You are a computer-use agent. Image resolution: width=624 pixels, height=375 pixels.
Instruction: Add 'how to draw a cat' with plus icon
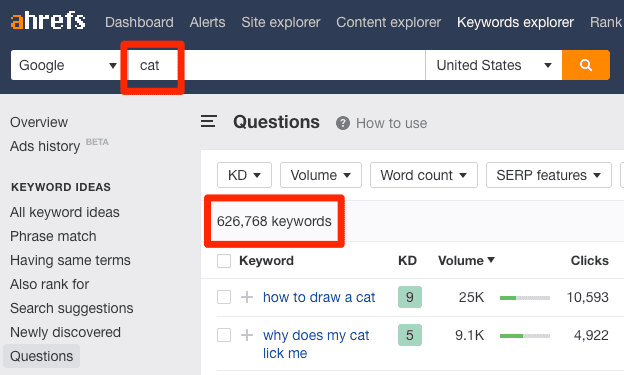(x=247, y=297)
